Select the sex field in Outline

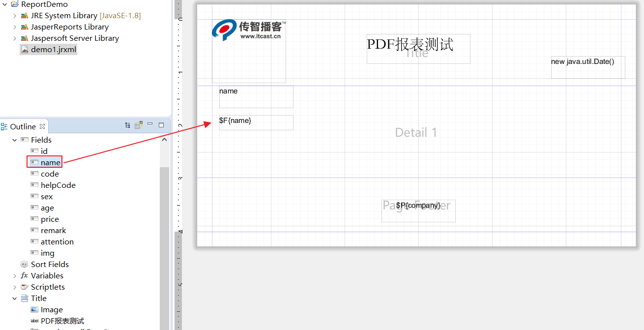47,196
